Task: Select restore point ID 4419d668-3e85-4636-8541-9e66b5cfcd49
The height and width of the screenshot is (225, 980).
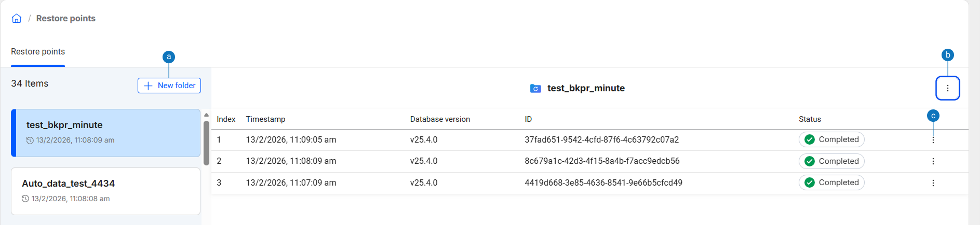Action: click(603, 183)
